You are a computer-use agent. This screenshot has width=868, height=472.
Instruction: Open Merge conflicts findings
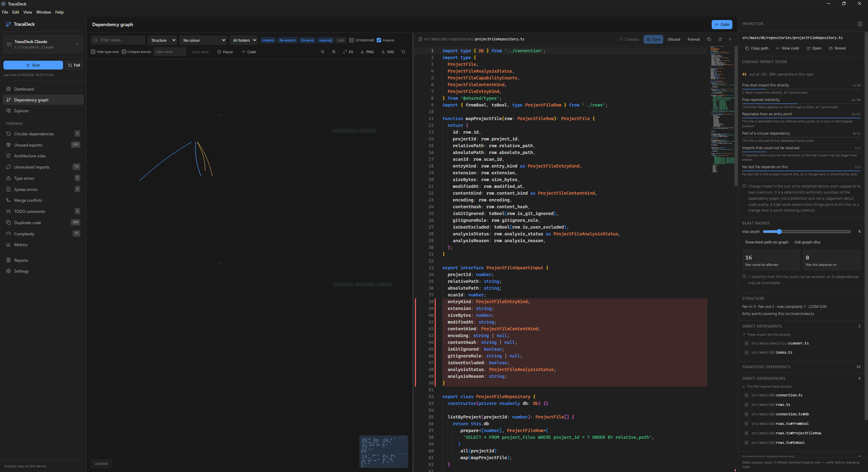[x=43, y=200]
